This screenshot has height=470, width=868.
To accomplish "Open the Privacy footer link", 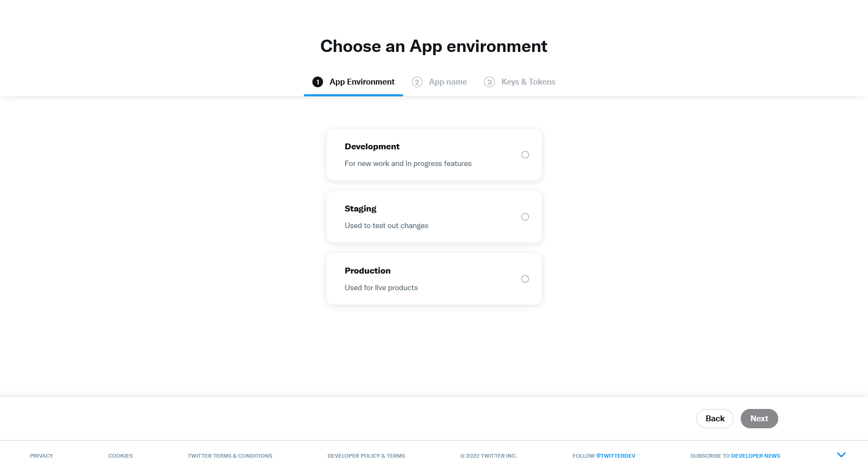I will point(42,456).
